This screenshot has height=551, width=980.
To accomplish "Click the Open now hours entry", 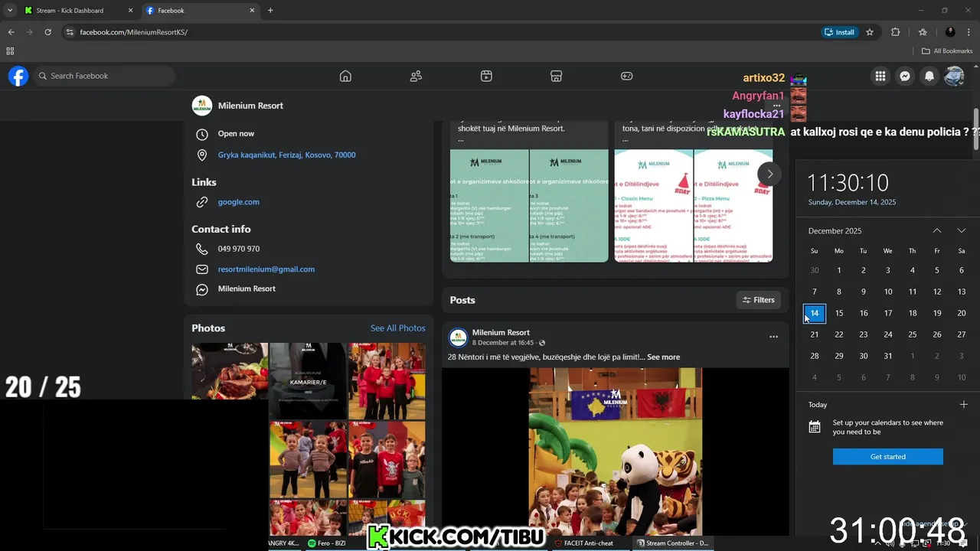I will [x=236, y=133].
